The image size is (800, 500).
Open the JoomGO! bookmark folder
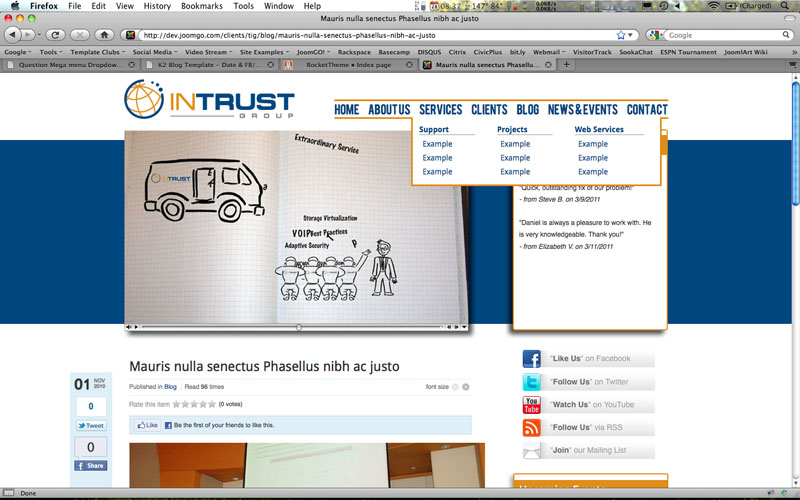click(x=313, y=52)
